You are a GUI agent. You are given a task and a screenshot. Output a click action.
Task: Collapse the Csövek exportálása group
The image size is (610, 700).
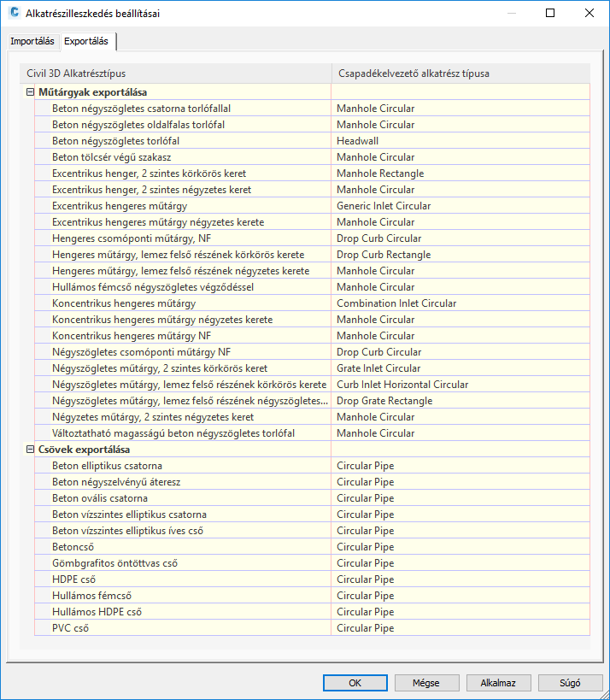30,449
